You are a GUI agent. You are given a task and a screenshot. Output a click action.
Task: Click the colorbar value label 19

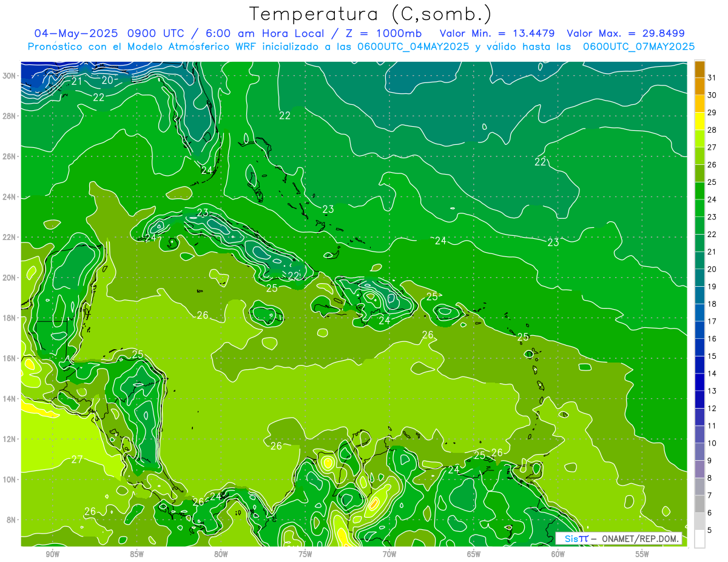point(712,286)
